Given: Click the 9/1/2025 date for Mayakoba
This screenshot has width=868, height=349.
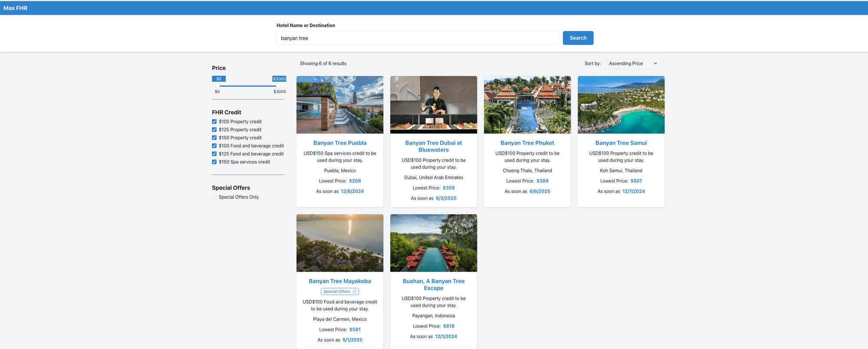Looking at the screenshot, I should coord(352,340).
